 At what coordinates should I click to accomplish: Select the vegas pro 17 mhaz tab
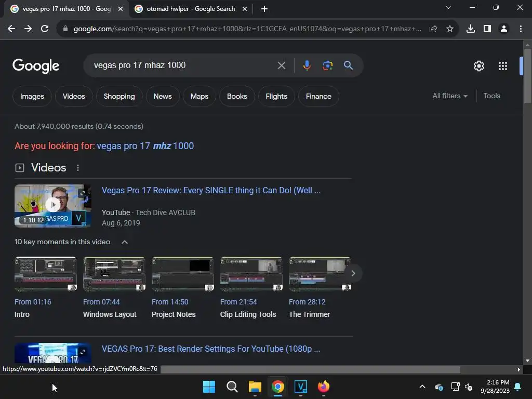(x=67, y=9)
